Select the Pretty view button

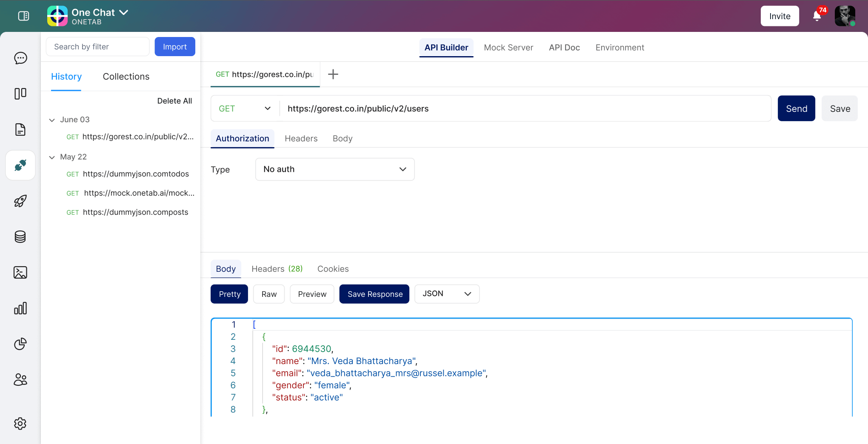click(x=229, y=294)
